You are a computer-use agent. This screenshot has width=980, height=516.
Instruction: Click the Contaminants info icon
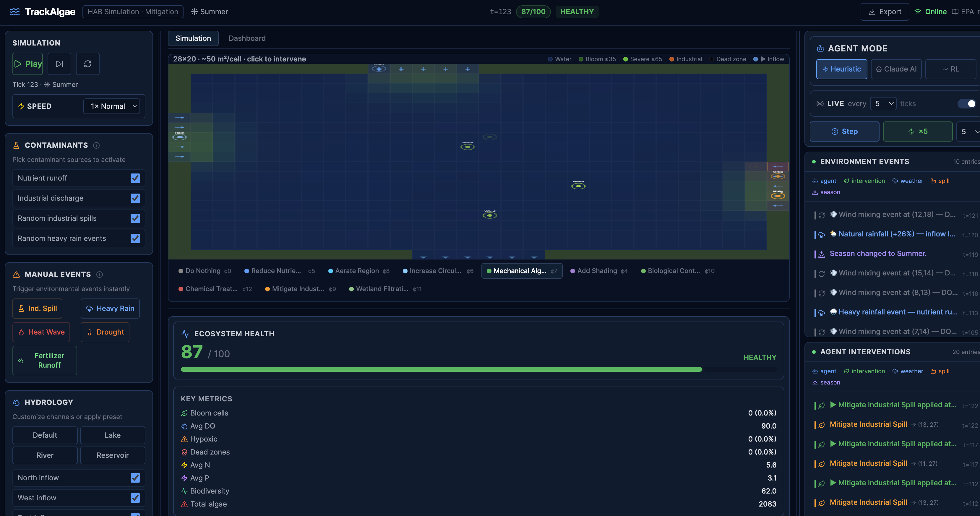96,145
